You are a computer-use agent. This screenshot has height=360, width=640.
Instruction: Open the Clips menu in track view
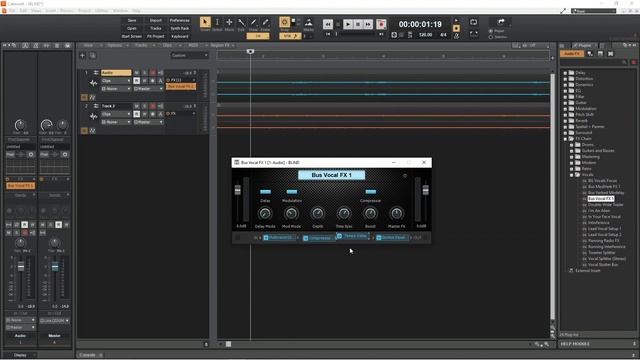[x=167, y=45]
